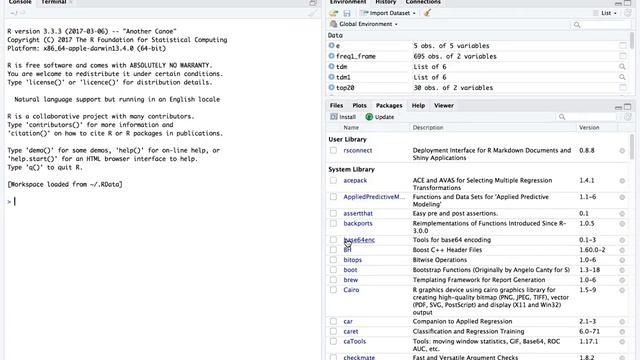
Task: Remove the backports package icon
Action: click(x=622, y=224)
